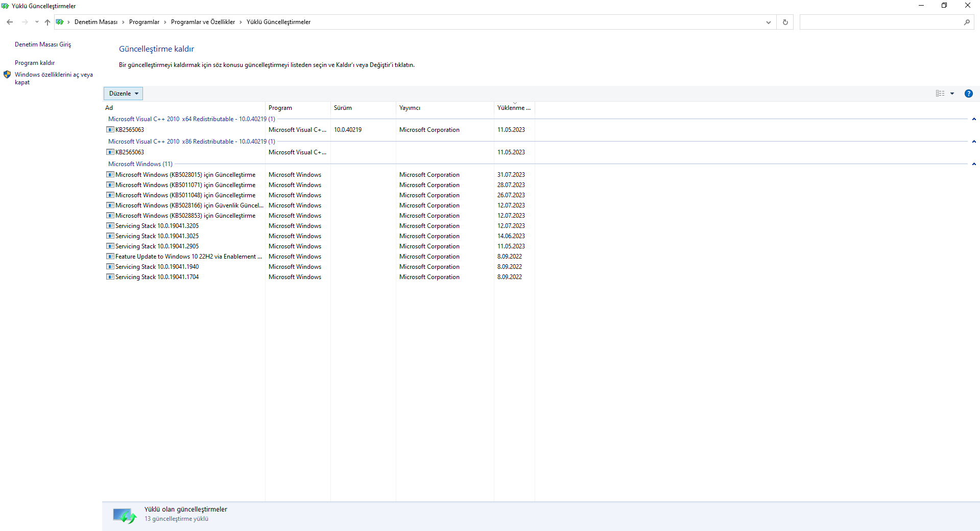Screen dimensions: 980x531
Task: Open the recent locations dropdown arrow
Action: click(37, 22)
